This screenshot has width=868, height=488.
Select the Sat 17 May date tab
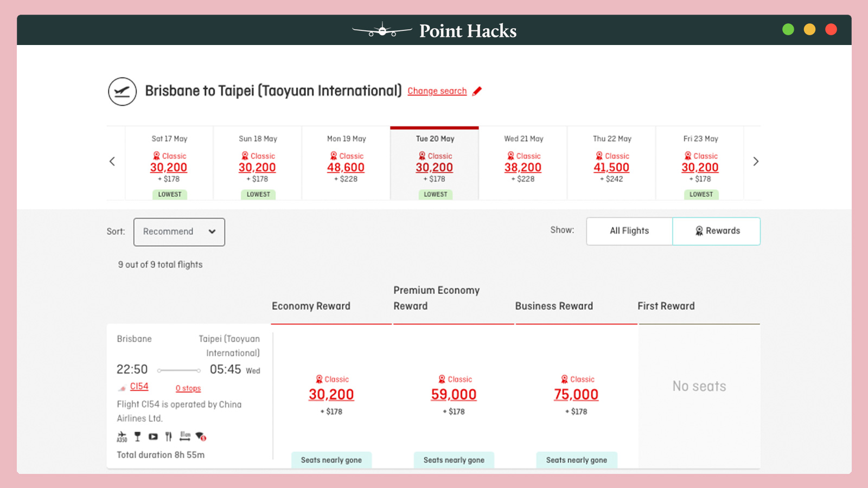(x=169, y=164)
